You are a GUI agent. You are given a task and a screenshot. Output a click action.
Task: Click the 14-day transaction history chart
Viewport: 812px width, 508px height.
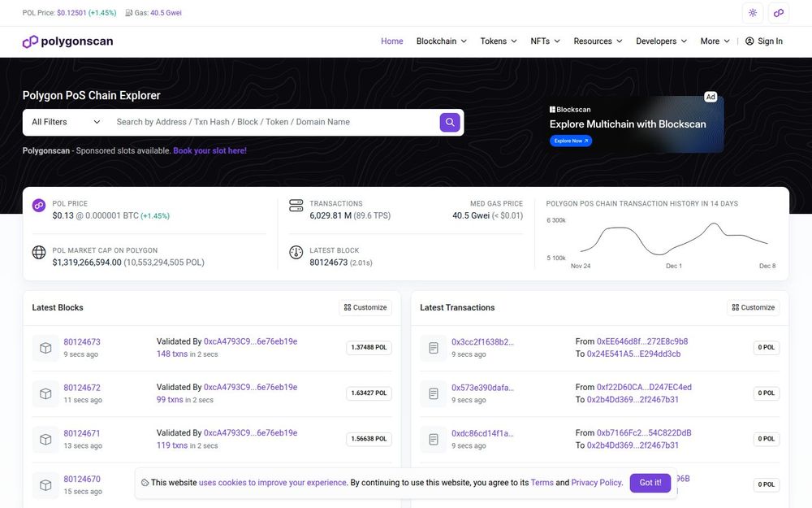coord(661,241)
